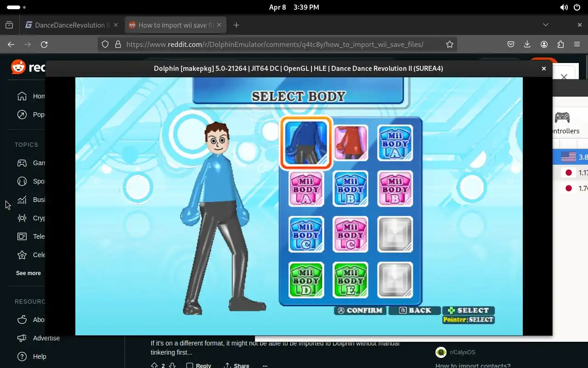Open About Reddit in the Resources list
This screenshot has height=368, width=588.
[30, 320]
